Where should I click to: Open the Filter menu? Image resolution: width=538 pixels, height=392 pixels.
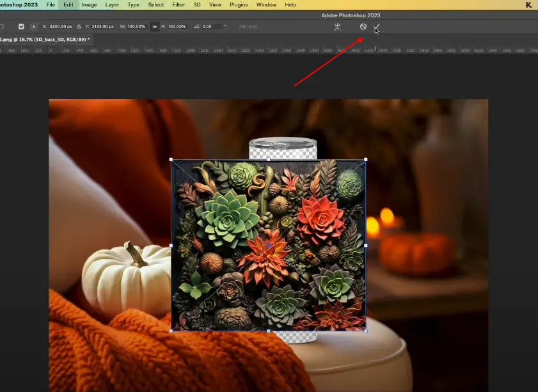click(180, 4)
